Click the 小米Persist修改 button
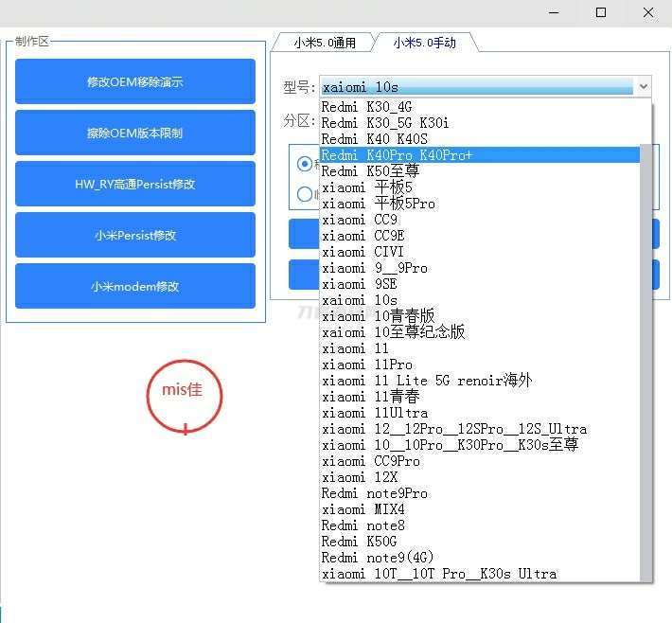 (x=135, y=235)
